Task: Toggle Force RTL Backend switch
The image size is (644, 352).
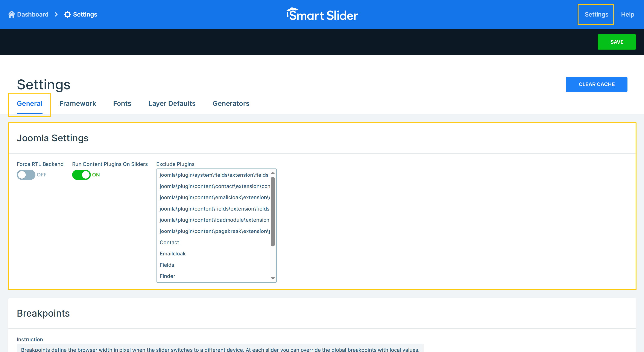Action: click(26, 175)
